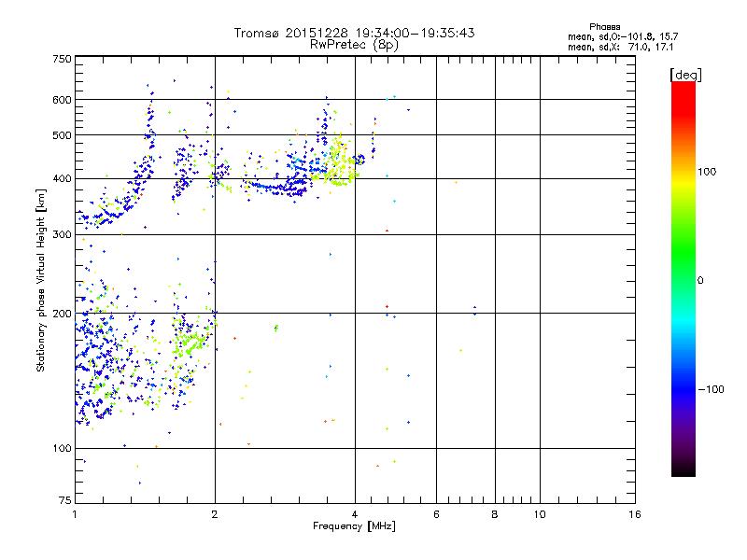Image resolution: width=747 pixels, height=560 pixels.
Task: Click the 'mean, sd,X: 71.0, 17.1' line
Action: (620, 47)
